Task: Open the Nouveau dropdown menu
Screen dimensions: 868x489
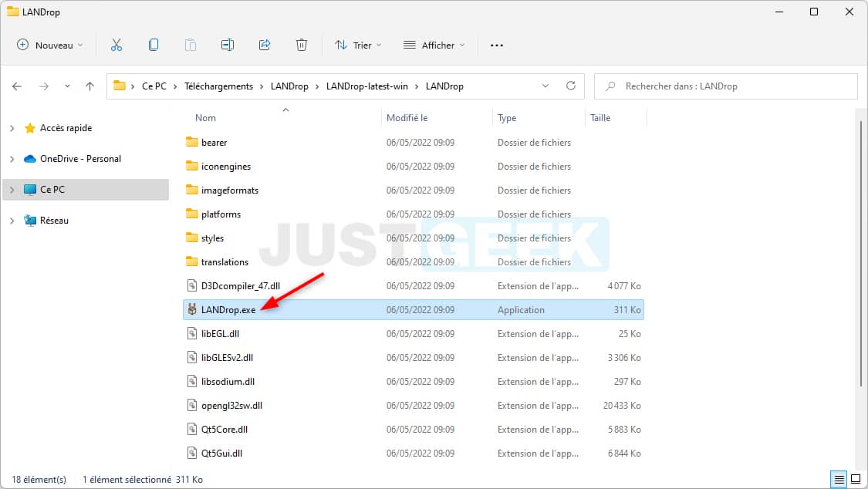Action: point(50,46)
